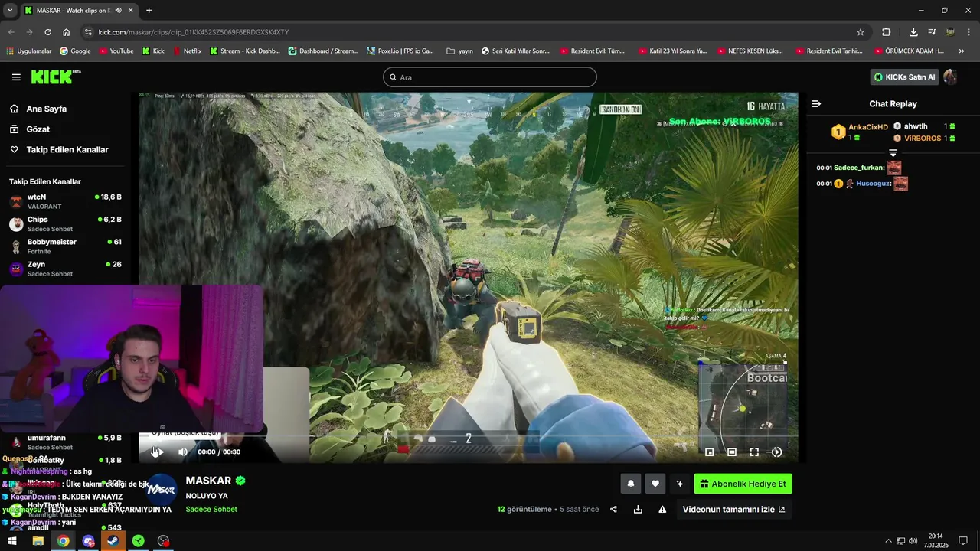980x551 pixels.
Task: Click KICKs Satın Al button
Action: tap(904, 77)
